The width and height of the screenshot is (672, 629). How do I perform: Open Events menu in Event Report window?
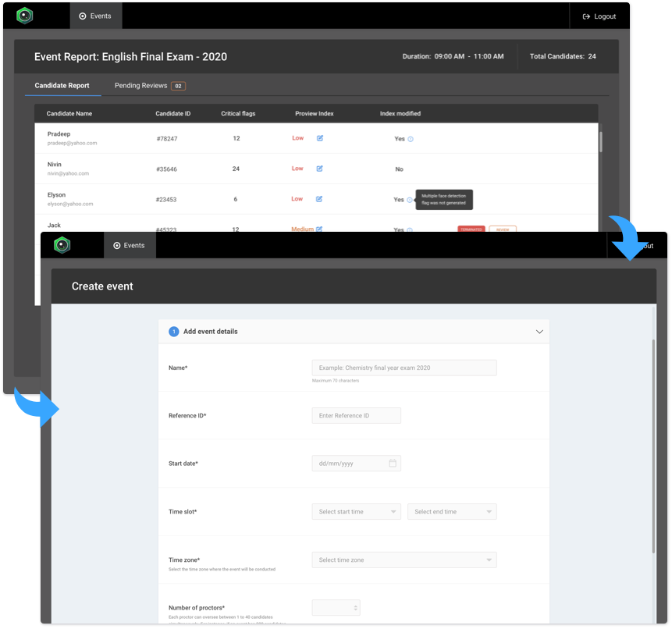pos(95,16)
